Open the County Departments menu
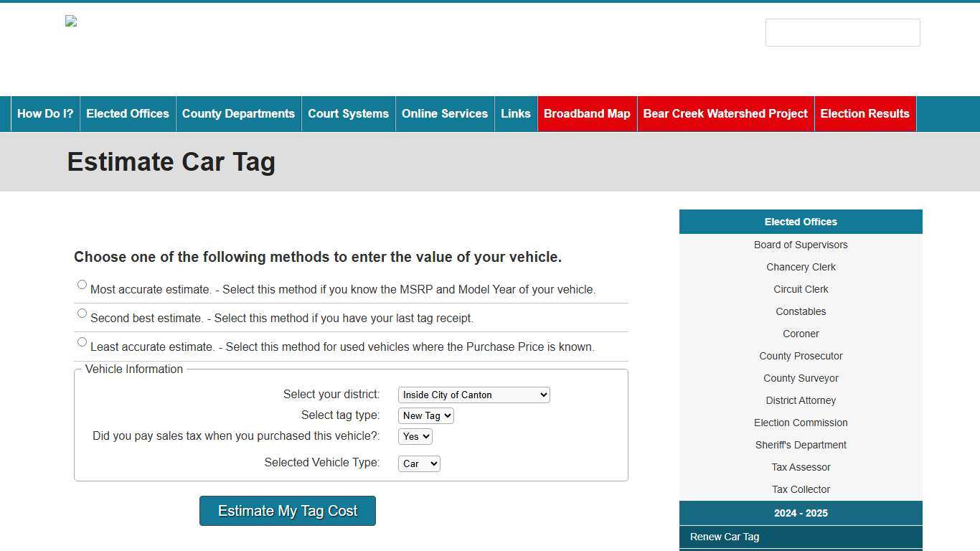This screenshot has width=980, height=551. [x=238, y=113]
